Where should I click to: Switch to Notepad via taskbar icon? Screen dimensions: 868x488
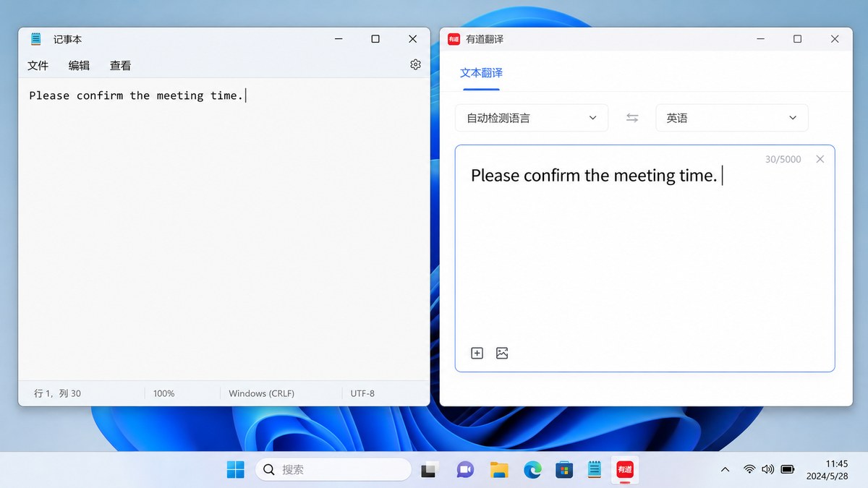pos(595,470)
